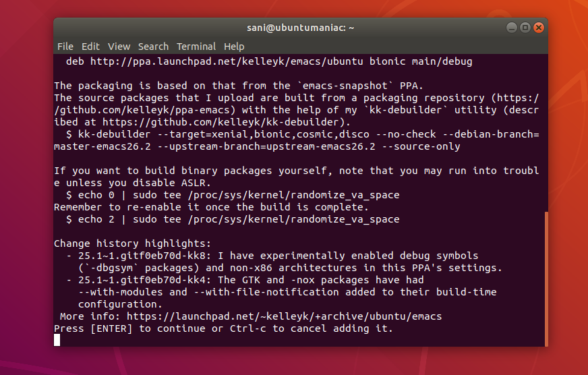Click the ppa.launchpad.net deb repository URL
This screenshot has height=375, width=588.
pos(227,61)
